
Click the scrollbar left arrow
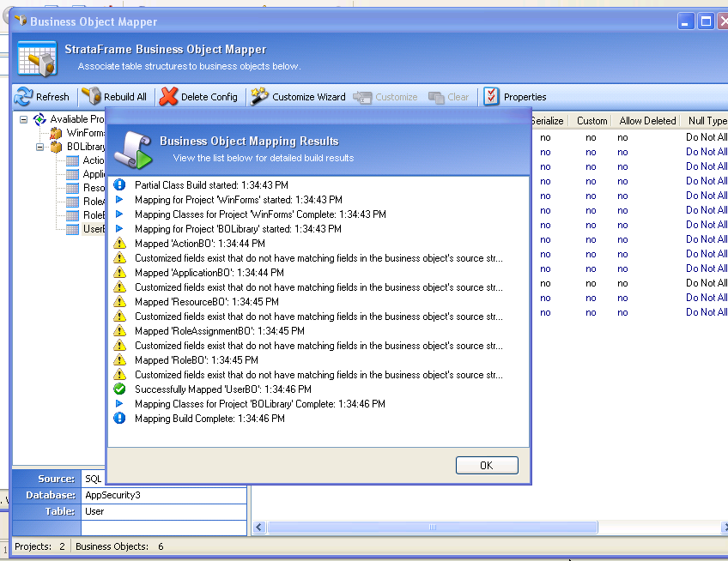tap(259, 528)
